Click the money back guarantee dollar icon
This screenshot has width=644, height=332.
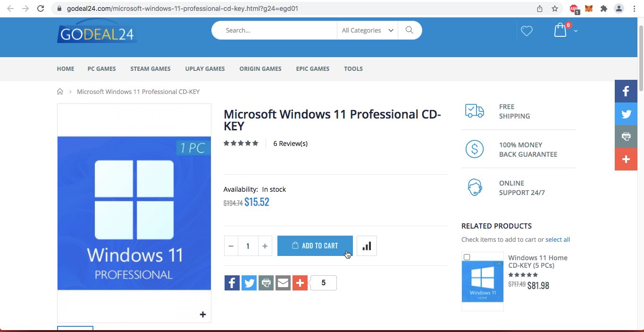(474, 149)
